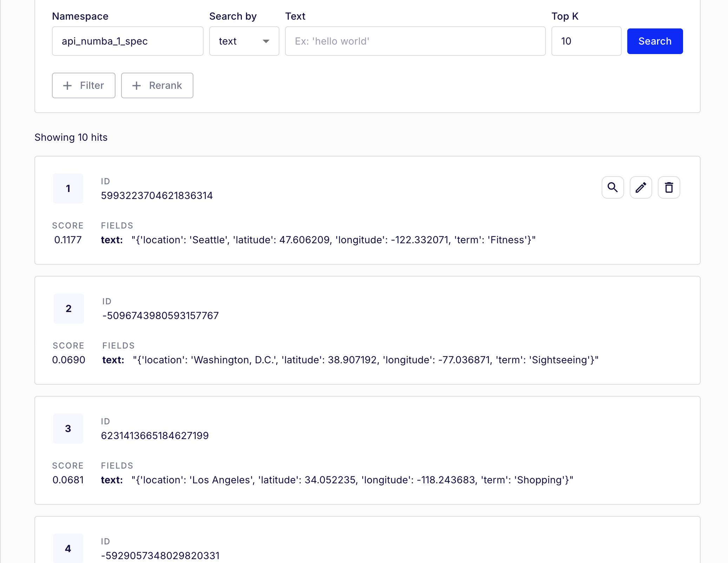The width and height of the screenshot is (728, 563).
Task: Click the pencil edit icon on result 1
Action: [641, 187]
